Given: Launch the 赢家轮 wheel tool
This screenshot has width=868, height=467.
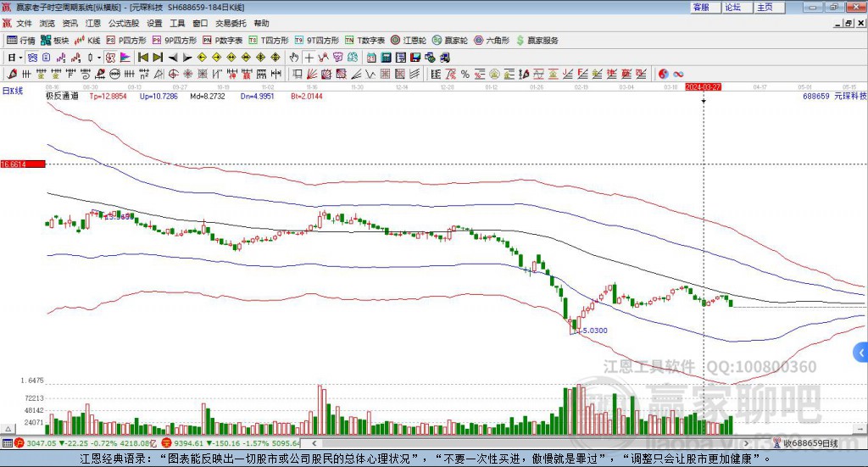Looking at the screenshot, I should point(450,41).
